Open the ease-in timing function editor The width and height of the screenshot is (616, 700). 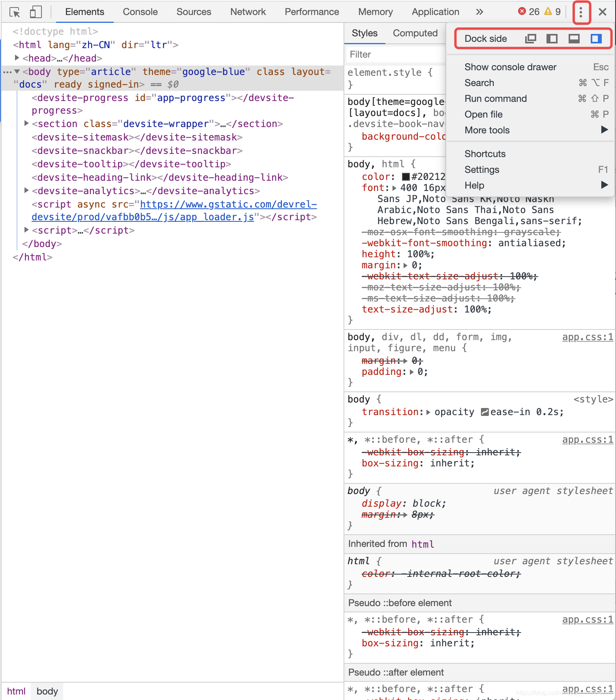coord(485,412)
